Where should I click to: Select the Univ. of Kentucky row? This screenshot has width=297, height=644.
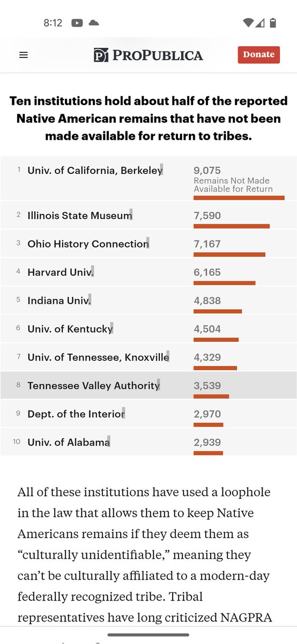pos(148,330)
